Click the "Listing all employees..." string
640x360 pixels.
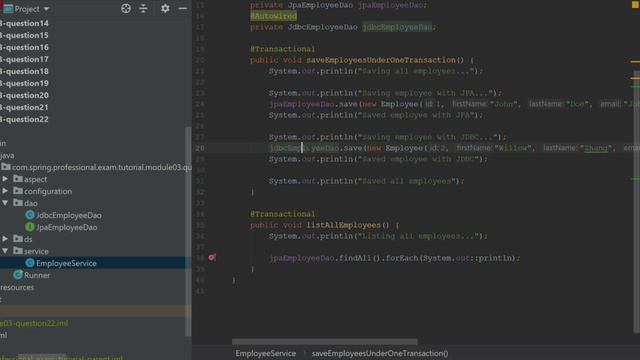[x=418, y=236]
